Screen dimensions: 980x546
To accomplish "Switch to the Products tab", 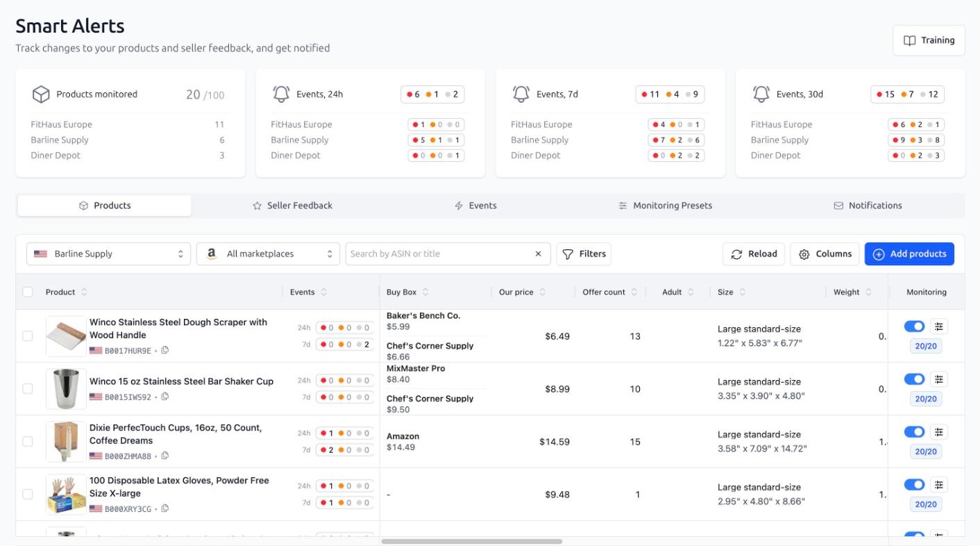I will coord(105,206).
